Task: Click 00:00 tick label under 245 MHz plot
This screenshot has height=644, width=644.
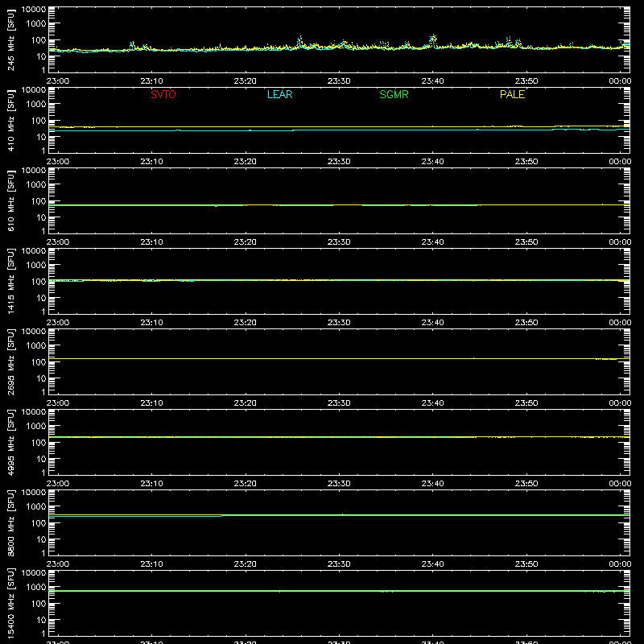Action: coord(620,81)
